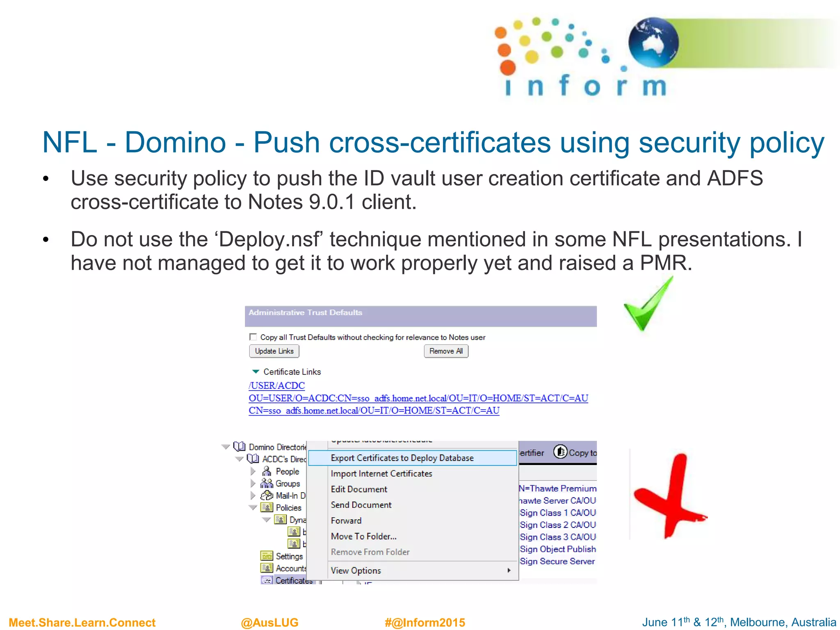Image resolution: width=840 pixels, height=630 pixels.
Task: Select the Sign Object Publish row
Action: pos(558,549)
